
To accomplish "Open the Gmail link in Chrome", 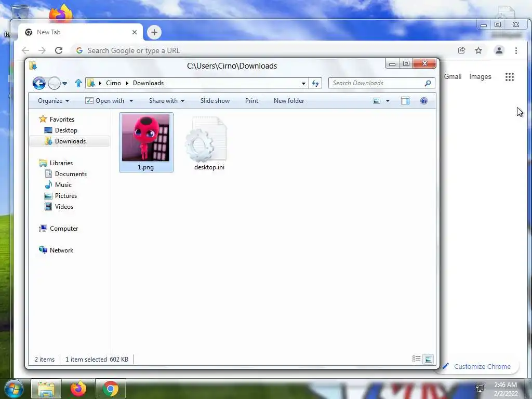I will click(x=453, y=77).
